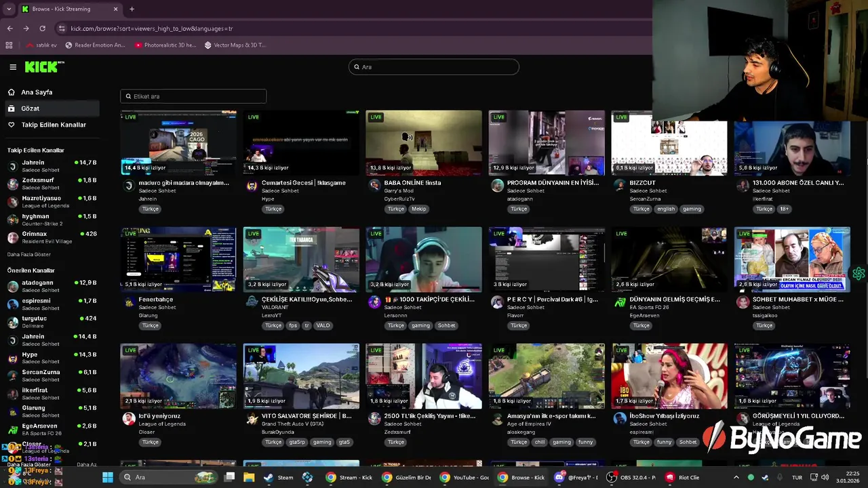The width and height of the screenshot is (868, 488).
Task: Open espiresmi channel avatar in sidebar
Action: [13, 304]
